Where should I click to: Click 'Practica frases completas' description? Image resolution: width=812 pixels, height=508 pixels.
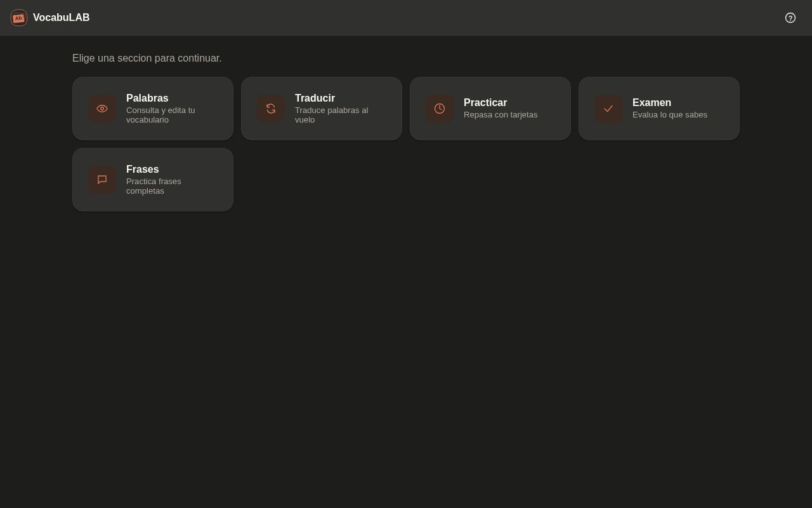[154, 186]
